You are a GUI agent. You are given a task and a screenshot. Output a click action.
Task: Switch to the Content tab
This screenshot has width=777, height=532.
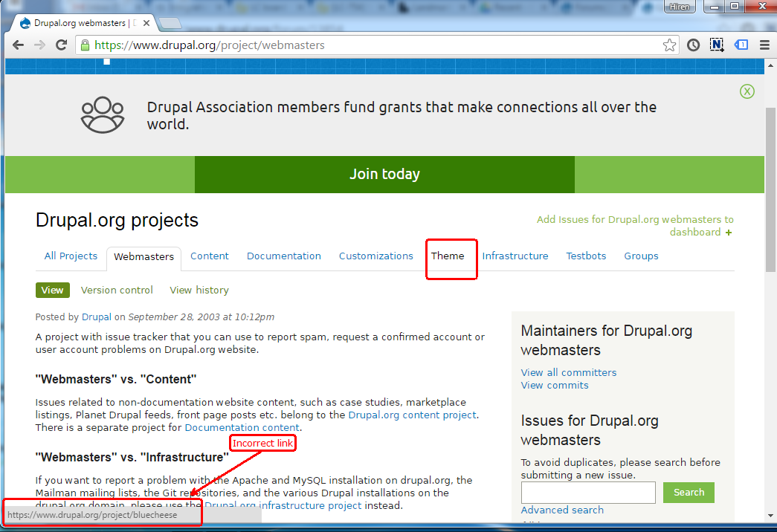(210, 256)
